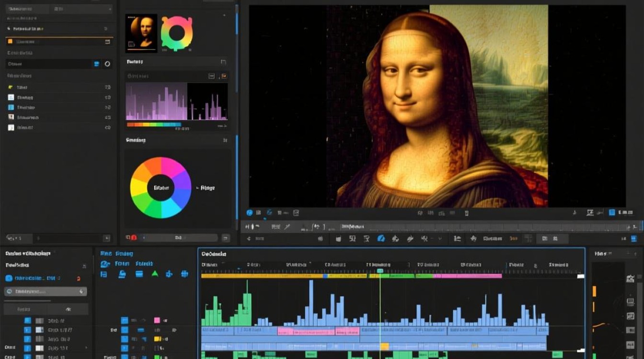Toggle the blue box in the yellow-swatch track row
644x359 pixels.
click(125, 339)
